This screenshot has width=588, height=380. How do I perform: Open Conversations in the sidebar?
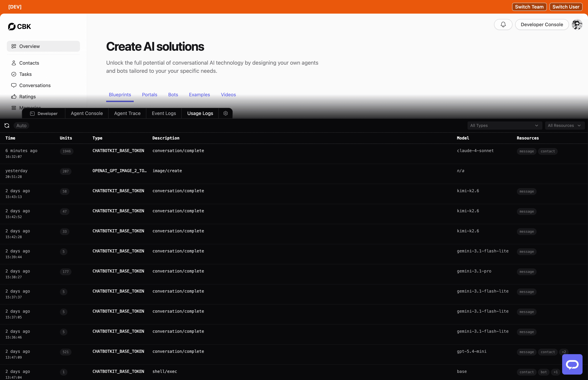[x=35, y=85]
